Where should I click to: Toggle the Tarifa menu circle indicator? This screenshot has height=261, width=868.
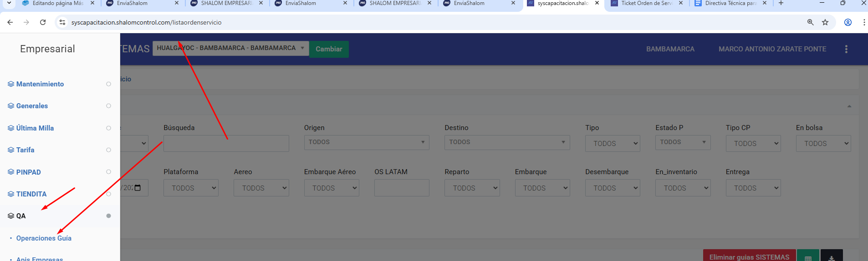(108, 150)
